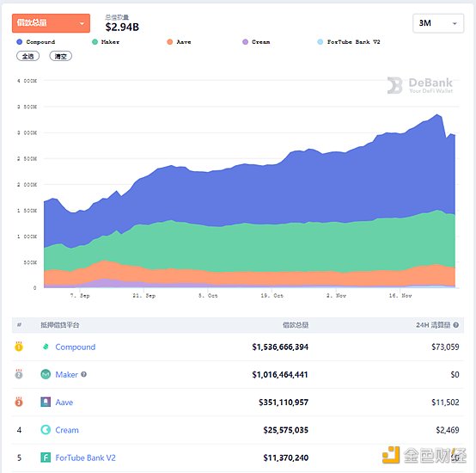Click the Maker logo icon
Screen dimensions: 476x473
[x=46, y=374]
